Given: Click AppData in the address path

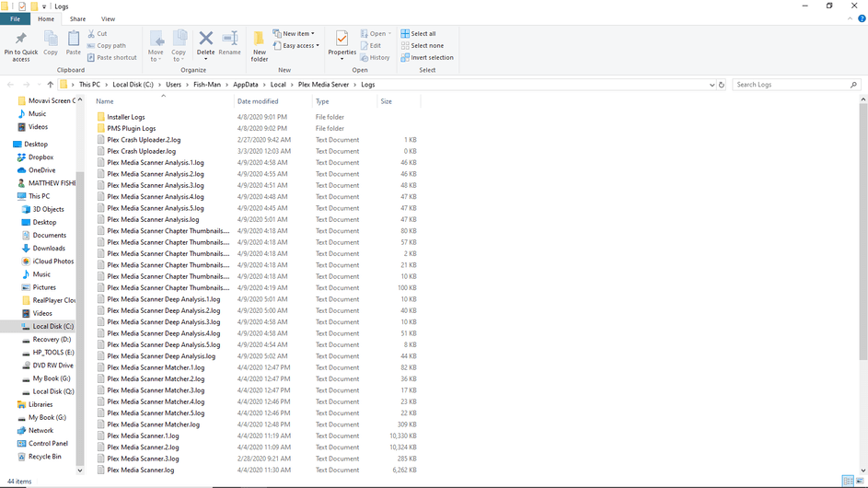Looking at the screenshot, I should coord(245,85).
